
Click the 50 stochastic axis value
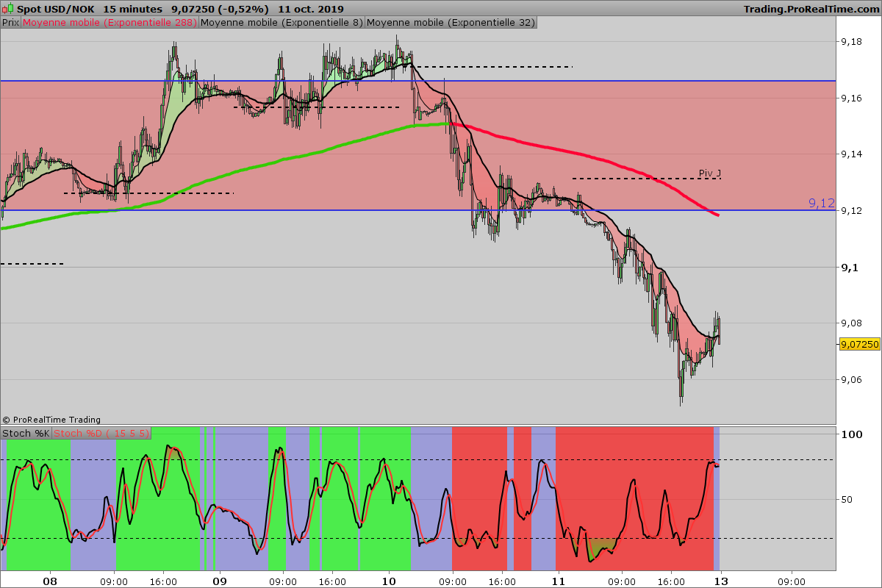(x=848, y=499)
